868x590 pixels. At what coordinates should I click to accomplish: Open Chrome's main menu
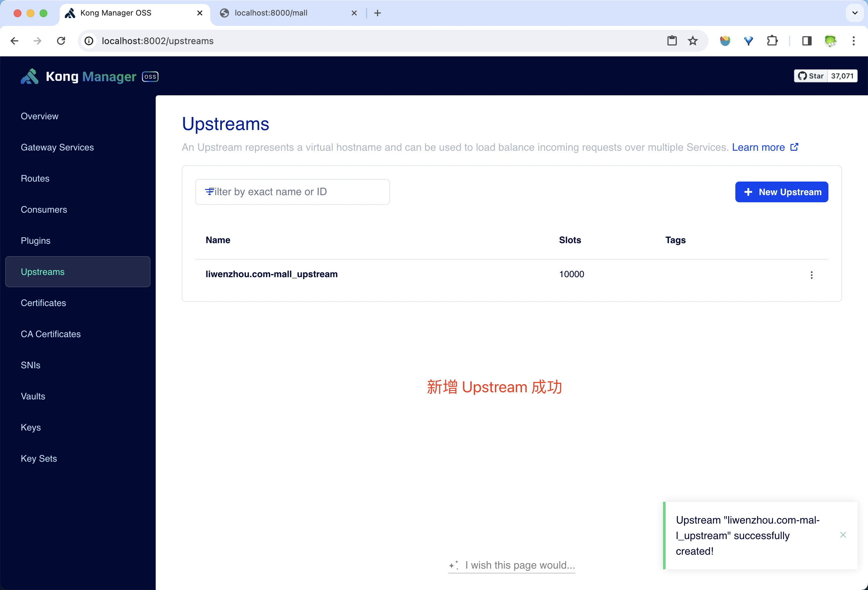click(x=854, y=41)
